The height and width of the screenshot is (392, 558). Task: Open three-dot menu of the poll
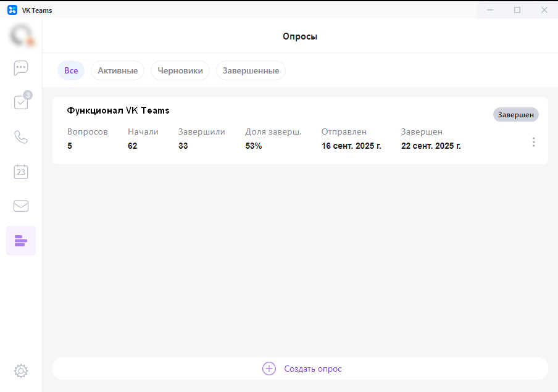point(533,142)
